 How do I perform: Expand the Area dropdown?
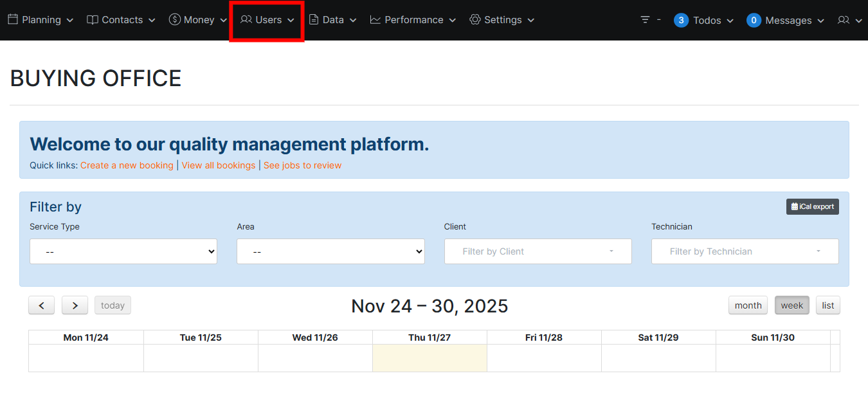click(330, 252)
